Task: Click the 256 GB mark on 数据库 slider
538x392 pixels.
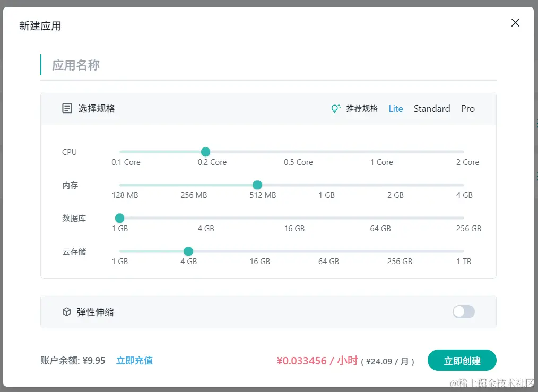Action: click(468, 228)
